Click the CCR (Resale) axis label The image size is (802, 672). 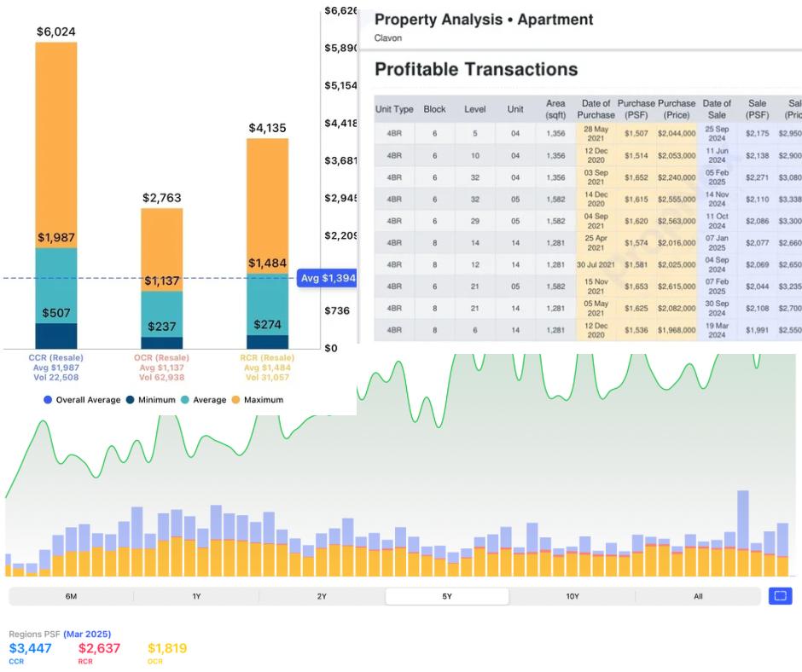tap(56, 356)
